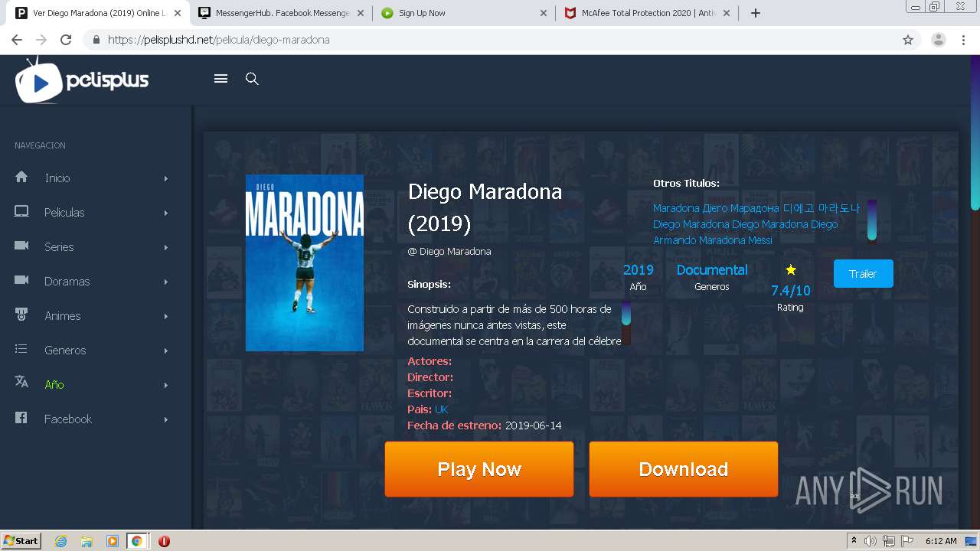Expand the Año submenu arrow
Viewport: 980px width, 551px height.
[x=165, y=385]
